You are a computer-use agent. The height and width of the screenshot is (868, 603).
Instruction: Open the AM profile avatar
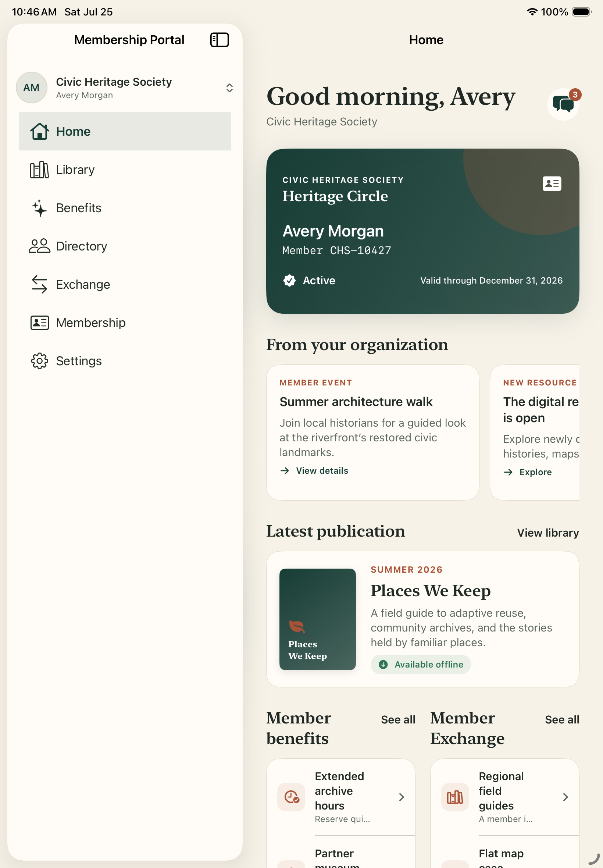coord(31,88)
